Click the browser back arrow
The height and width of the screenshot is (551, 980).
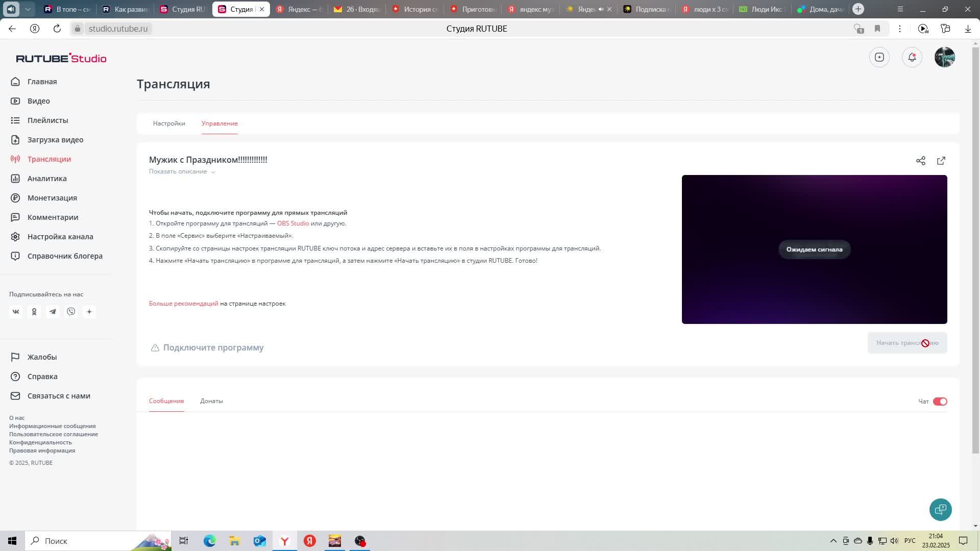tap(12, 29)
